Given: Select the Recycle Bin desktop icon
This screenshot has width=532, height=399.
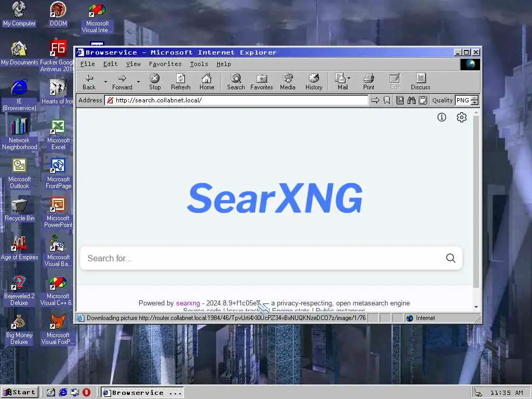Looking at the screenshot, I should tap(19, 210).
